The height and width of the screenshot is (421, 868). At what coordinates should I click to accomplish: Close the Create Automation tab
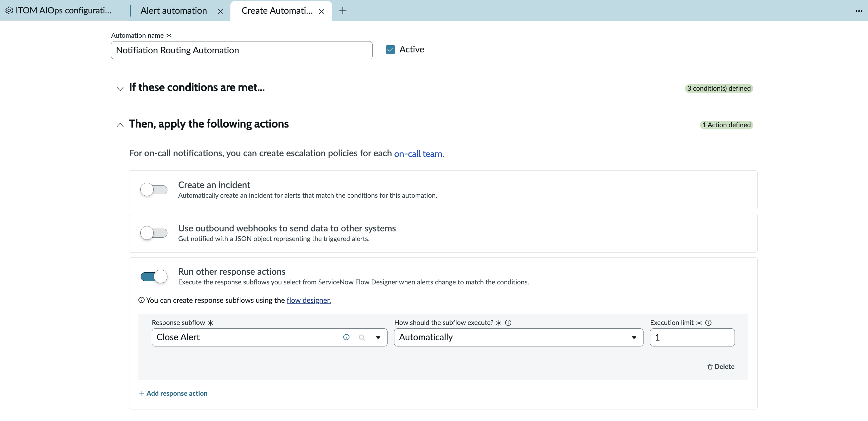point(321,12)
